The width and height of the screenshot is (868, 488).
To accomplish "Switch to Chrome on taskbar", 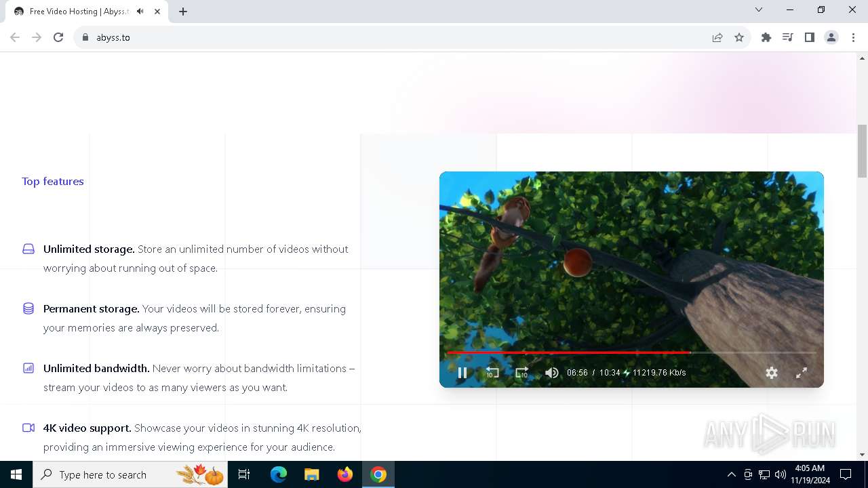I will (x=378, y=474).
